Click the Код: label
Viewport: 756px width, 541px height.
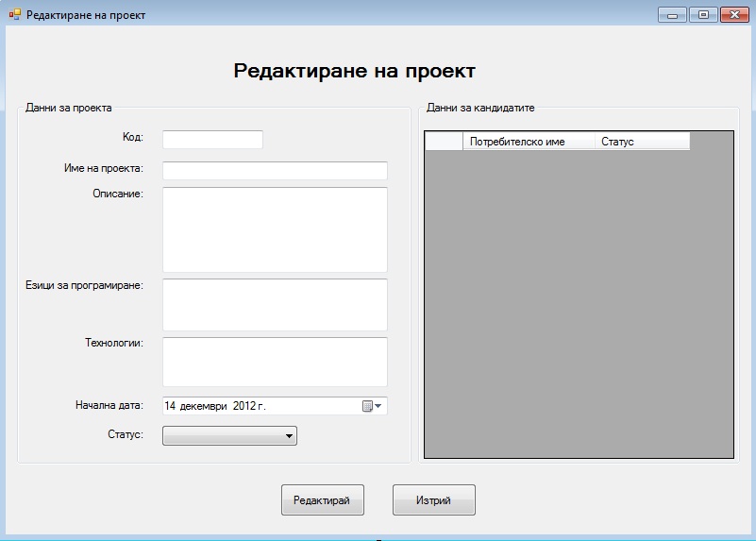132,137
